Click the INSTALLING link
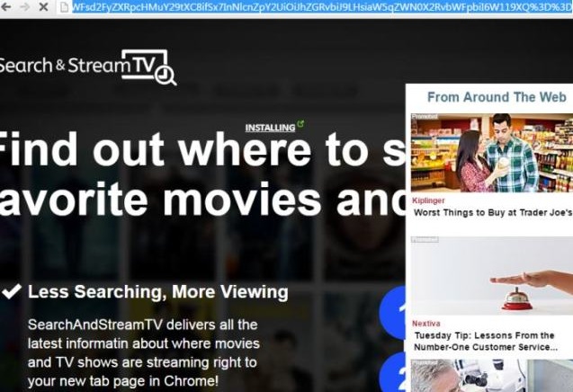573x392 pixels. (x=270, y=128)
